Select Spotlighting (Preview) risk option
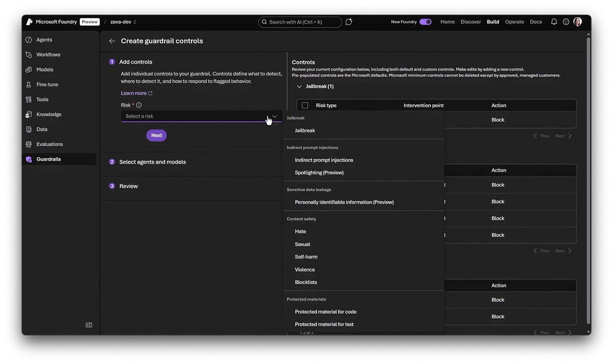 (x=319, y=173)
